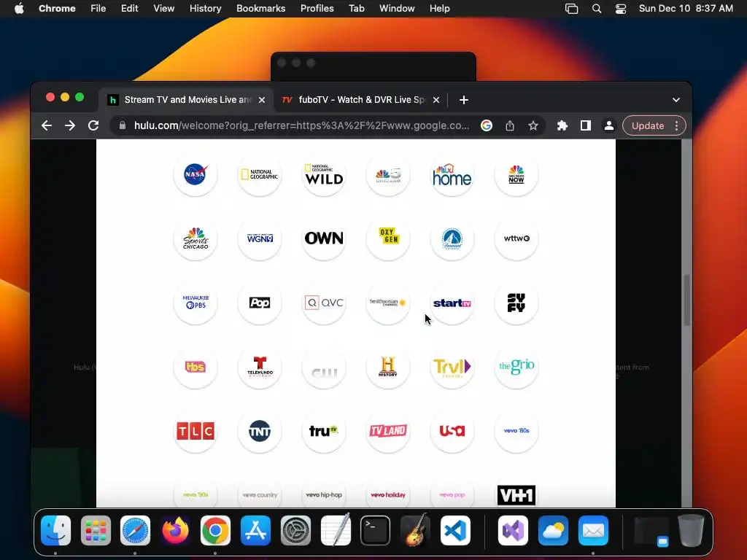Select the Start TV logo
This screenshot has height=560, width=747.
click(452, 303)
